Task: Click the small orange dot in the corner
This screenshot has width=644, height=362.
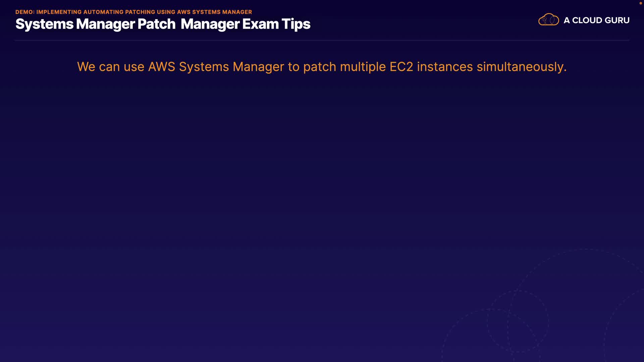Action: click(x=640, y=3)
